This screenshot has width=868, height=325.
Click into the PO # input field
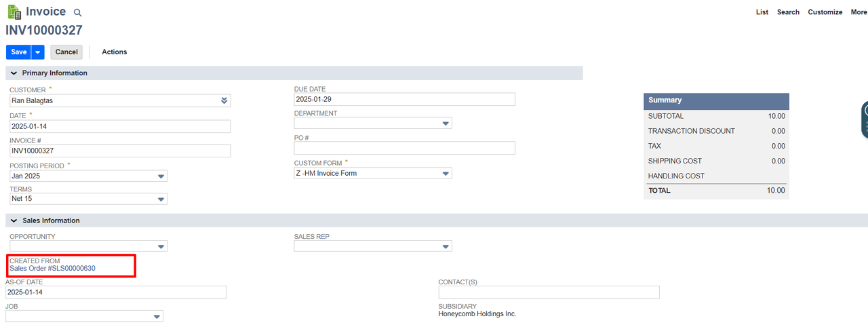point(405,148)
